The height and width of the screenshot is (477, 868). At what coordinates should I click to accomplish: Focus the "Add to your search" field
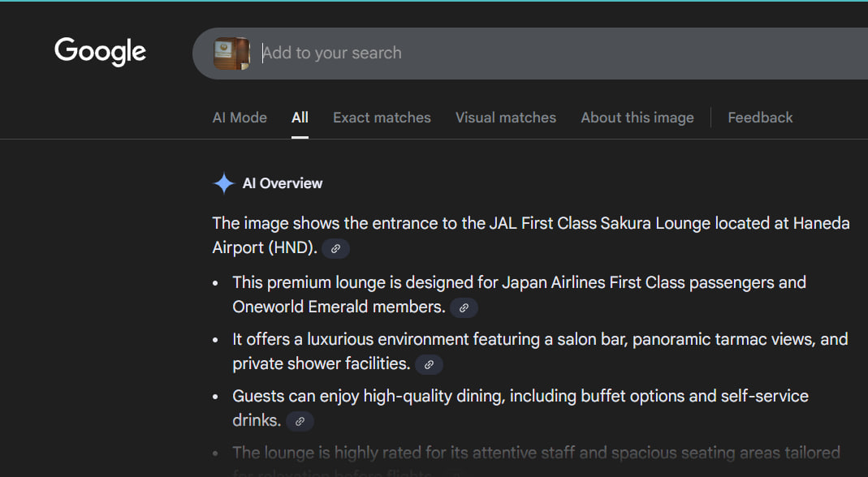pyautogui.click(x=487, y=54)
